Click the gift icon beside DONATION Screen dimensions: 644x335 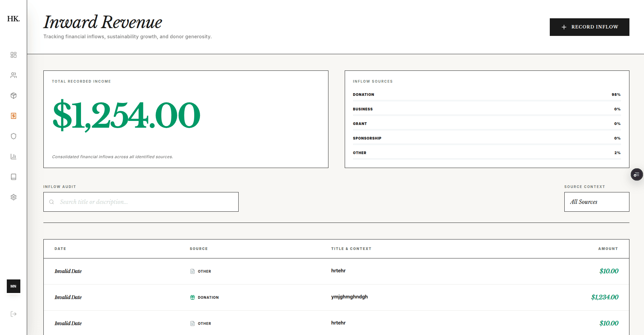tap(193, 297)
